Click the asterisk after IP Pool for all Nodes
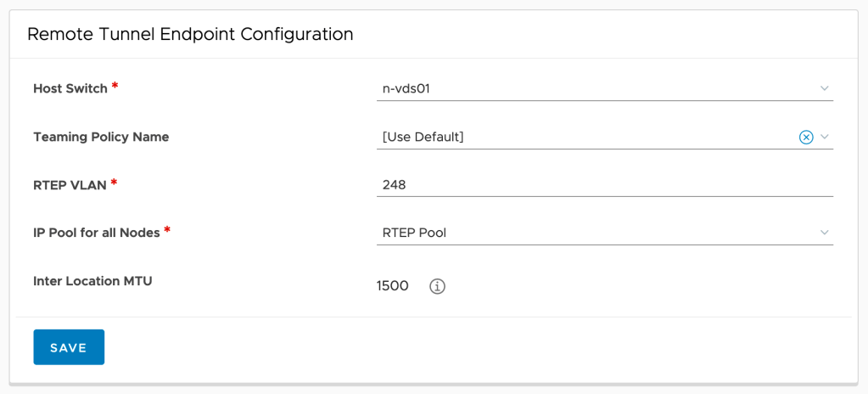 pos(167,231)
